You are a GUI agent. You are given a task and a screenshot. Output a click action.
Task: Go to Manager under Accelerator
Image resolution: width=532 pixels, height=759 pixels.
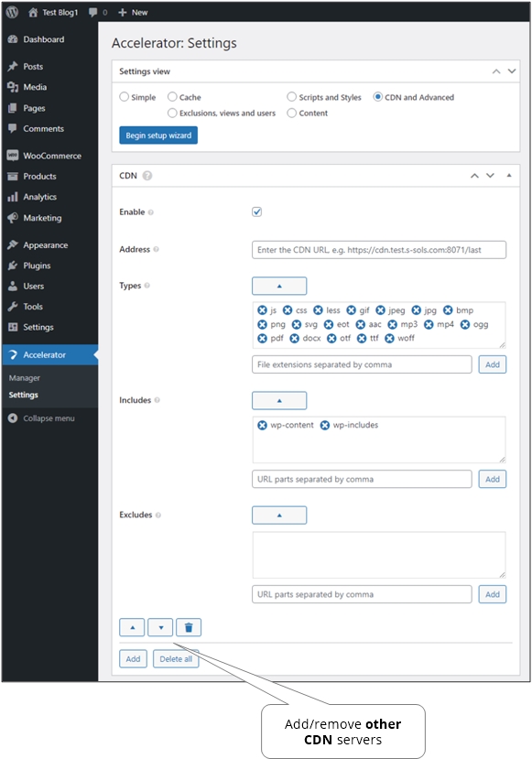tap(24, 378)
